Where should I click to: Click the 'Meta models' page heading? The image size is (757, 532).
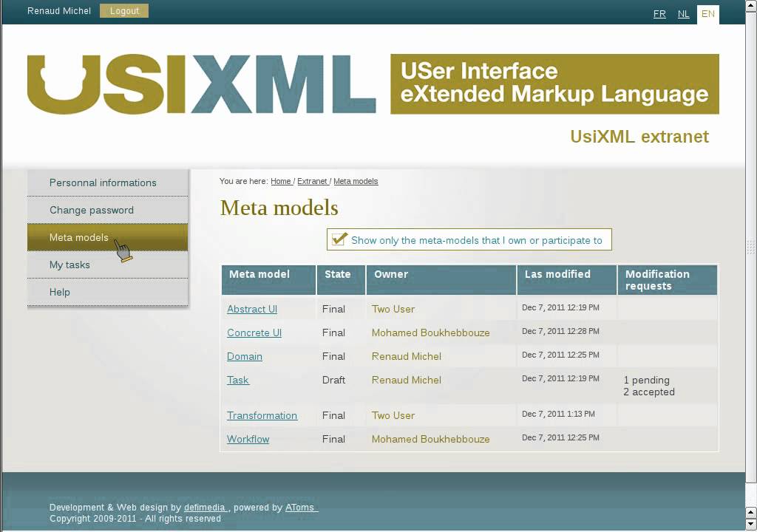tap(279, 208)
